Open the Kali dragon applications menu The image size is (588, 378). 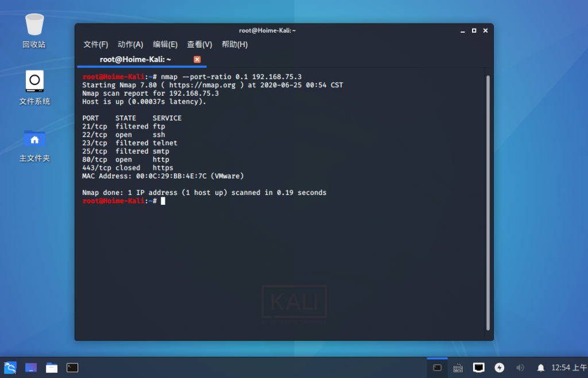pos(10,368)
